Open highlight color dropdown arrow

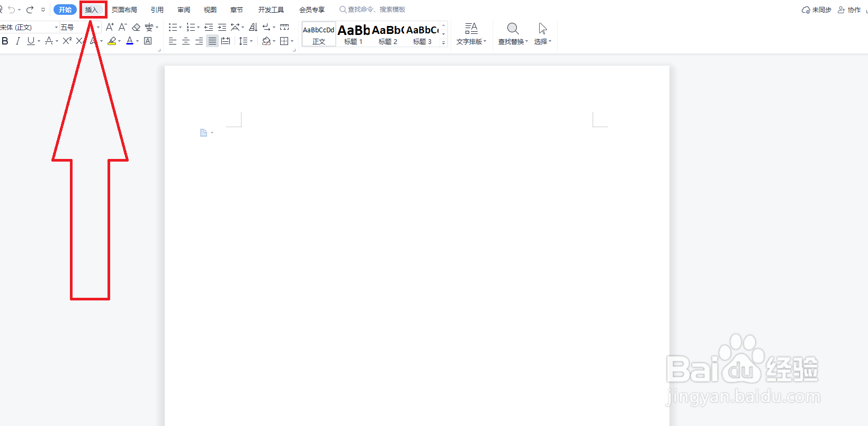click(119, 41)
